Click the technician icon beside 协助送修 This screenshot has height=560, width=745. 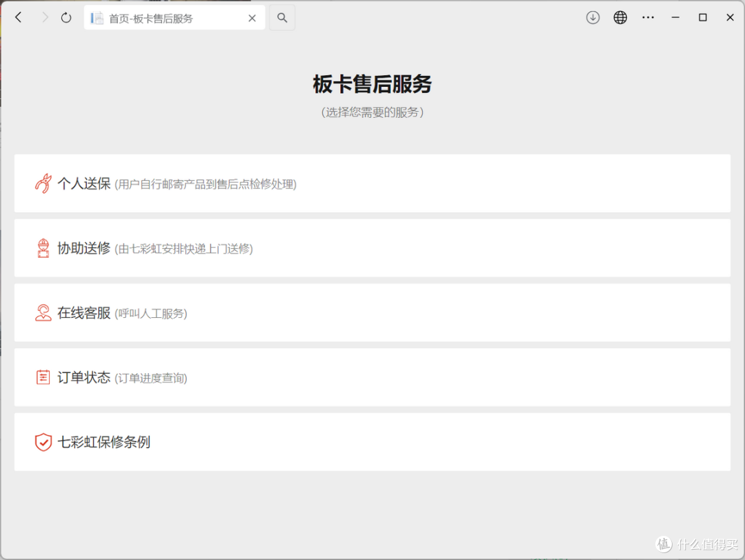coord(43,248)
